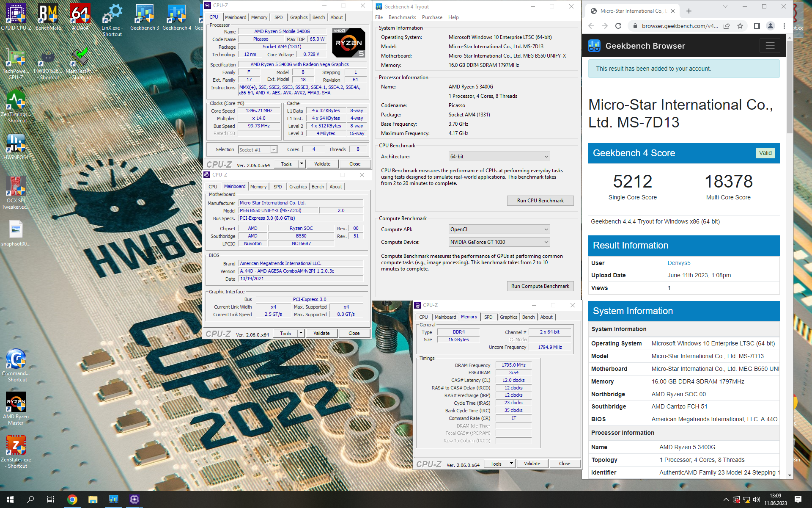812x508 pixels.
Task: Click the browser address bar URL
Action: tap(680, 26)
